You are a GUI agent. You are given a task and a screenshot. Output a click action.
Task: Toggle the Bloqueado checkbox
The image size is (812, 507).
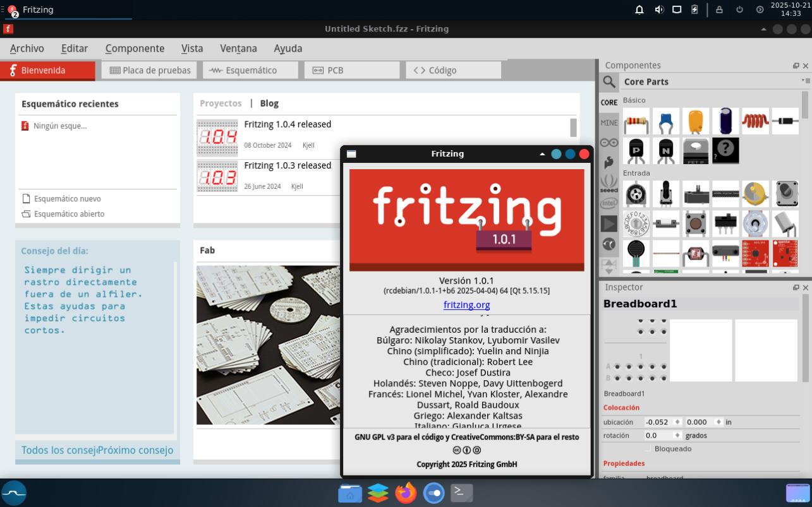(x=647, y=448)
